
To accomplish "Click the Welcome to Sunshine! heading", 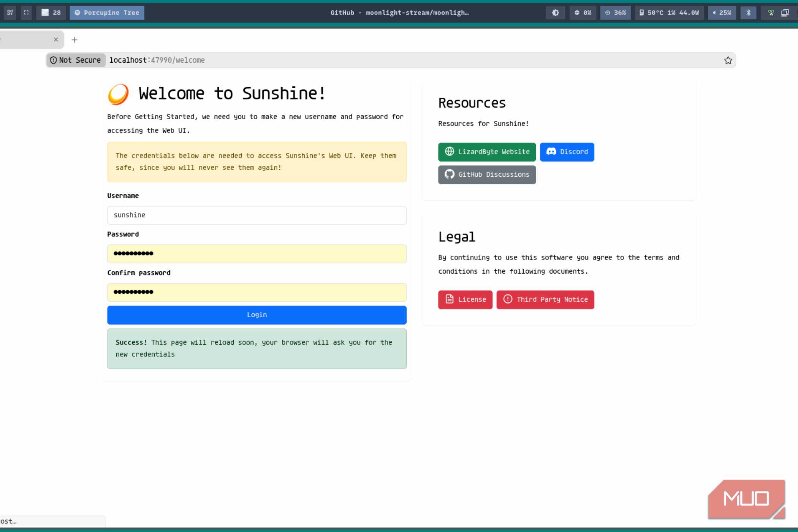I will coord(232,93).
